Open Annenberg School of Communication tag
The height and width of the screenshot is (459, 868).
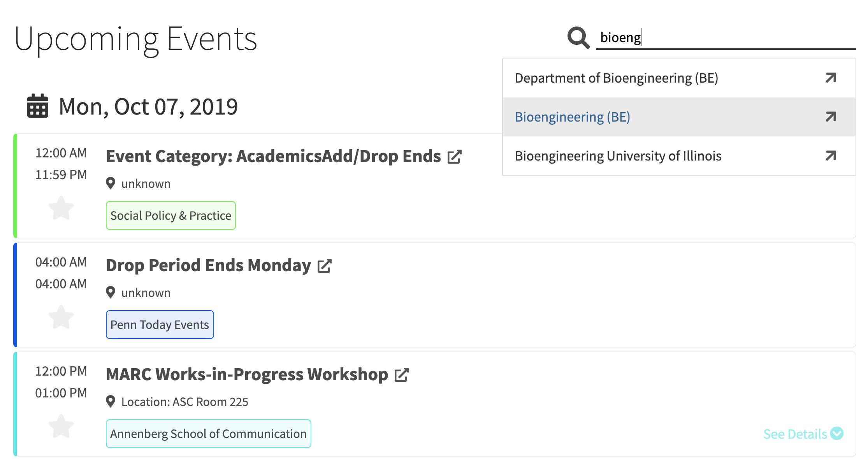(x=208, y=434)
